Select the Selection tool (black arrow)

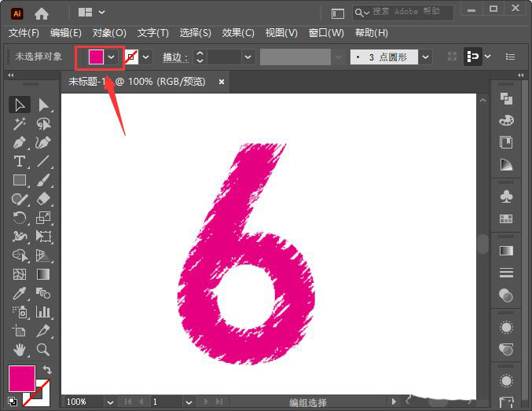20,105
